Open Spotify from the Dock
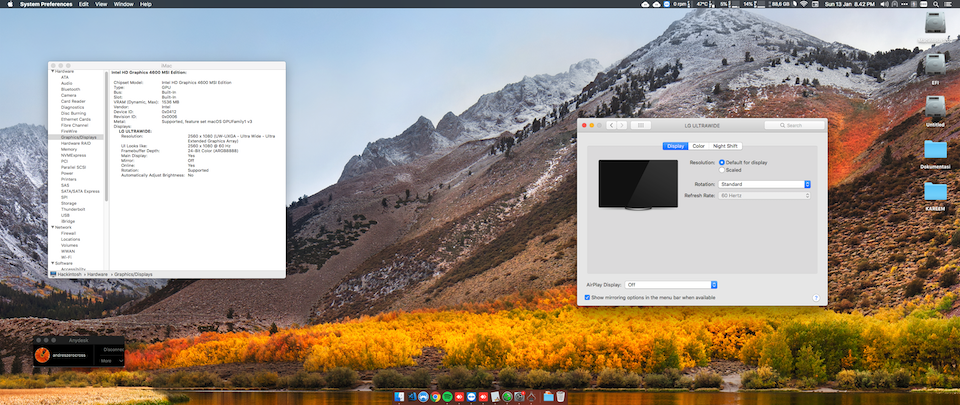The width and height of the screenshot is (960, 405). pos(448,396)
